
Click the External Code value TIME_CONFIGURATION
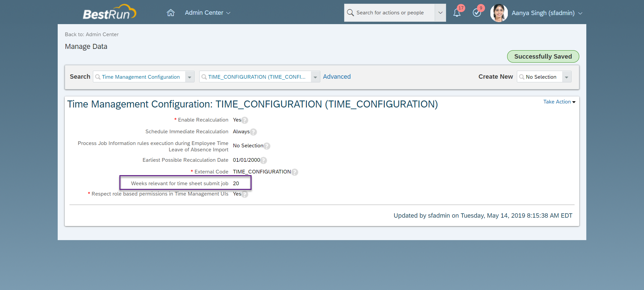point(262,172)
